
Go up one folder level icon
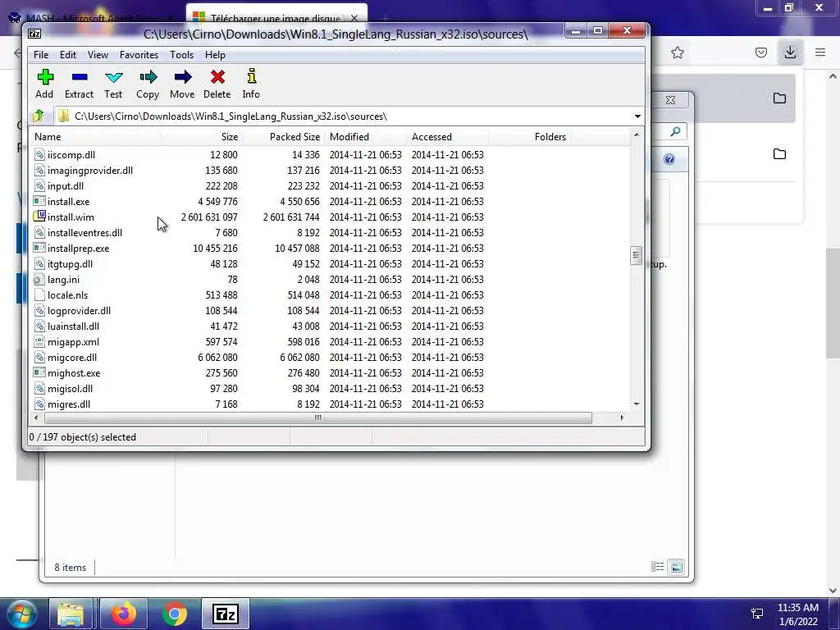pyautogui.click(x=39, y=116)
